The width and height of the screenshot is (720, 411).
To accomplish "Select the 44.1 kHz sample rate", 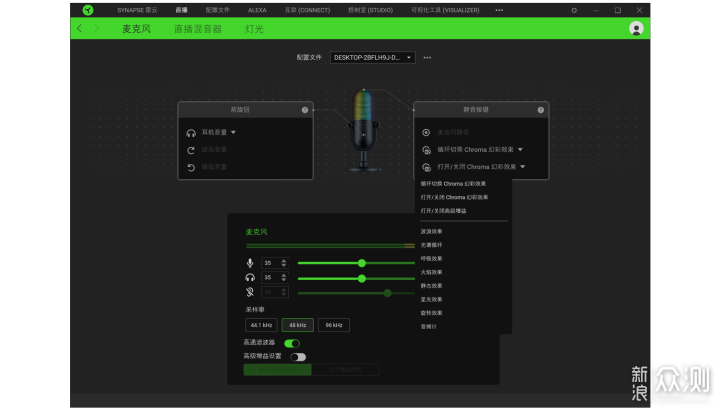I will pos(261,325).
